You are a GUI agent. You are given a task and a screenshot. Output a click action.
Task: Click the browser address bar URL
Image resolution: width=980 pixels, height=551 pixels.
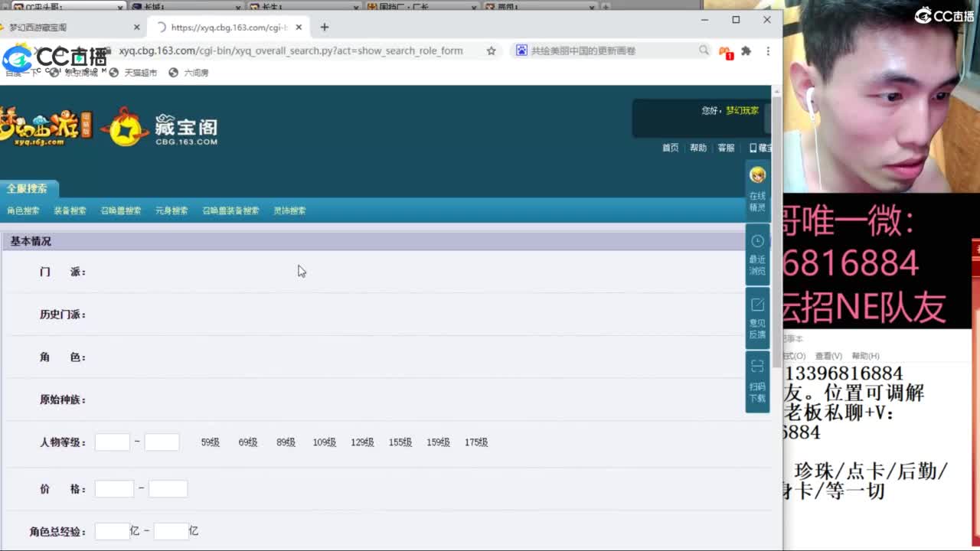coord(291,51)
